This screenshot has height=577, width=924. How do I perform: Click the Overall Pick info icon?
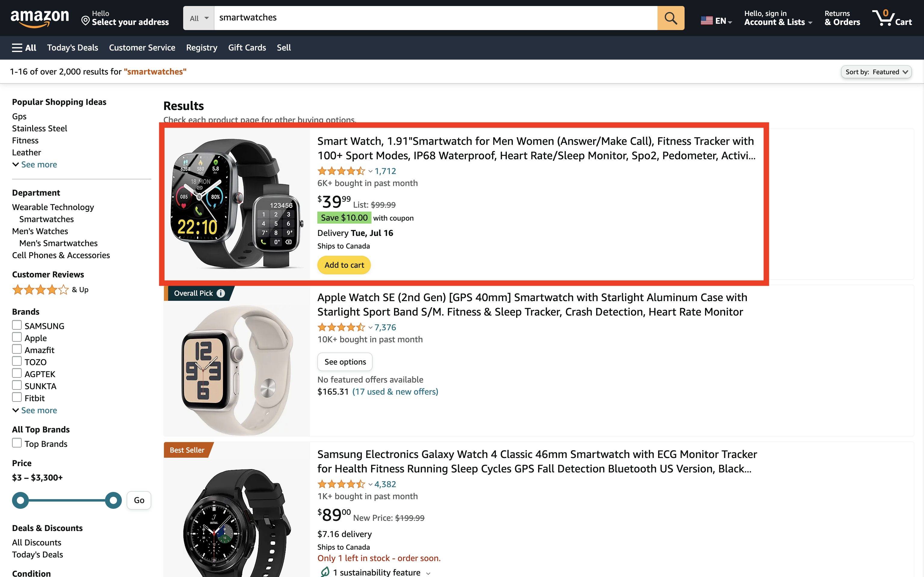[x=221, y=293]
